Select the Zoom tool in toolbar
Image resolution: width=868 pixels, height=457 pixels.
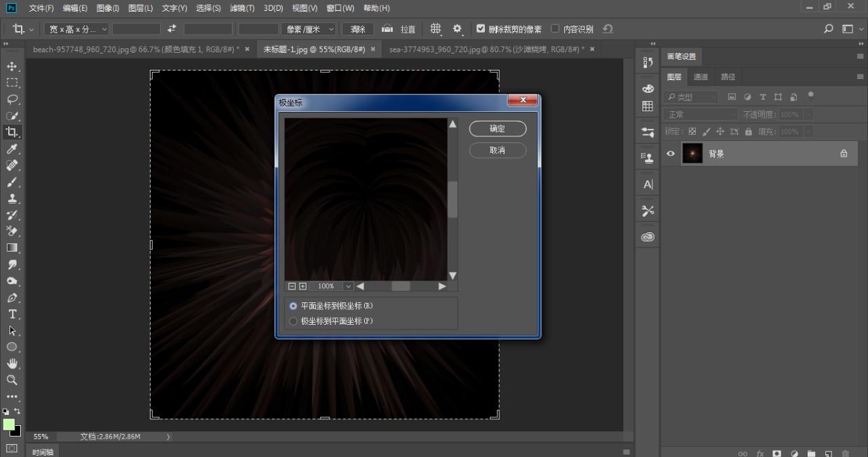click(12, 380)
